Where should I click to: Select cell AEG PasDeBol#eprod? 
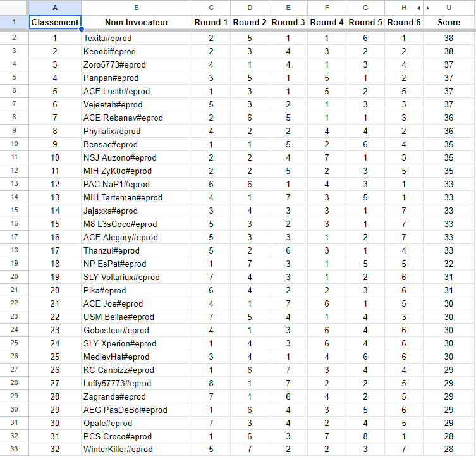click(137, 410)
